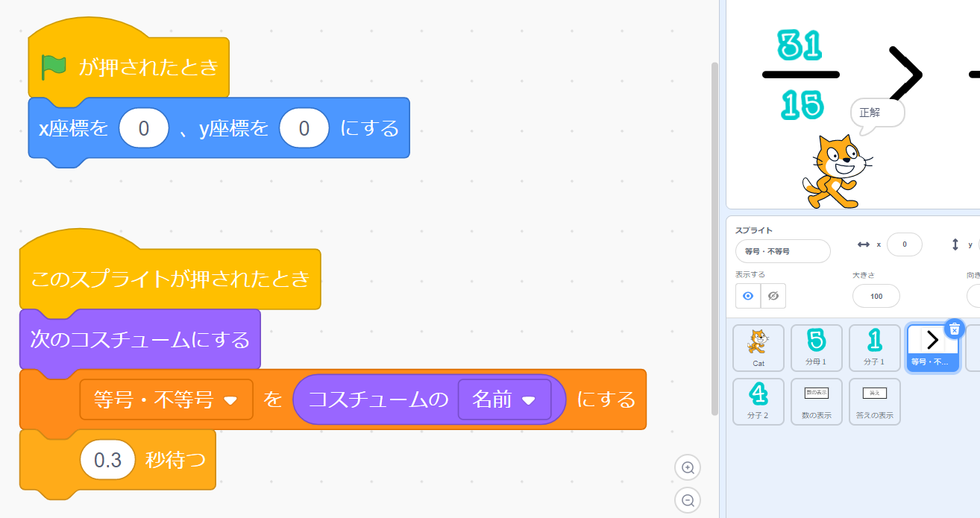Open the 等号・不等号 variable dropdown

tap(166, 399)
